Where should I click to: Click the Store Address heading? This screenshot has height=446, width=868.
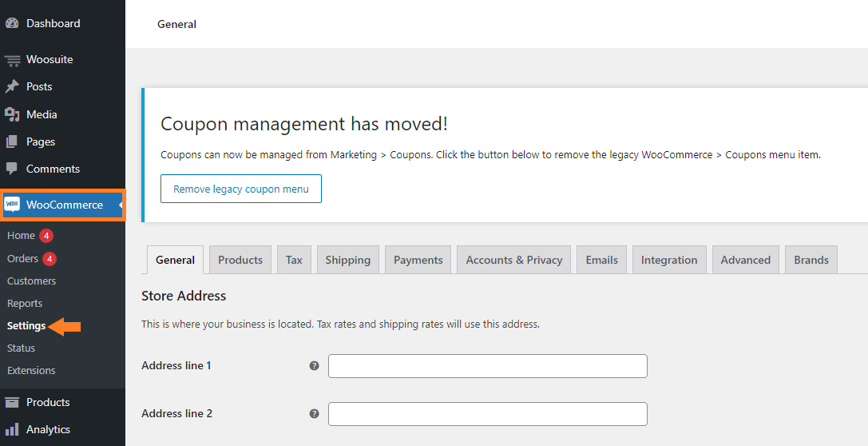[x=184, y=296]
